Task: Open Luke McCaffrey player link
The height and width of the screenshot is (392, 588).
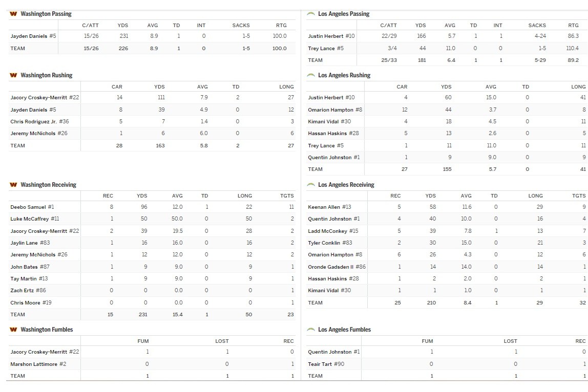Action: pyautogui.click(x=30, y=219)
